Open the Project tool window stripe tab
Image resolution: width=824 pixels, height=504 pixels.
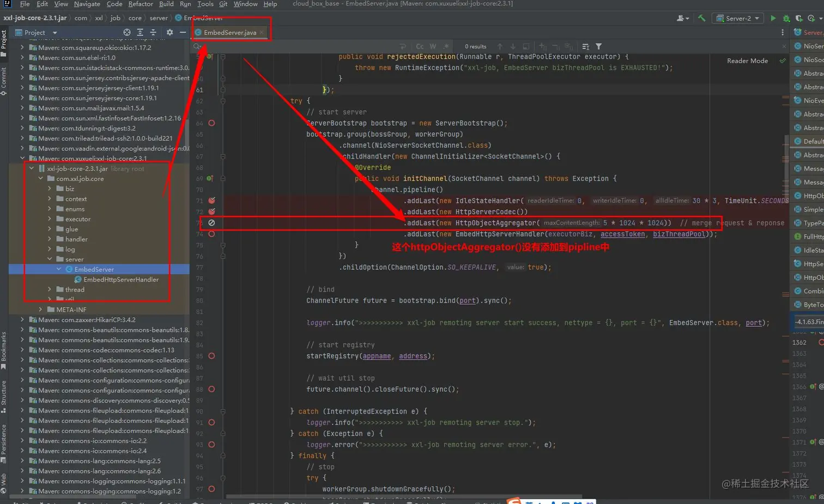click(4, 43)
